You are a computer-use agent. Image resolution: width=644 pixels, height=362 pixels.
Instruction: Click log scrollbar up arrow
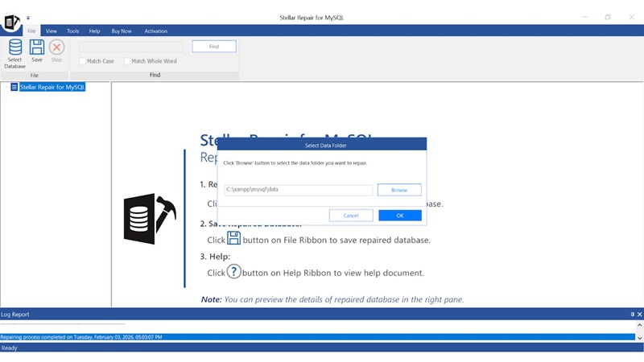tap(639, 325)
